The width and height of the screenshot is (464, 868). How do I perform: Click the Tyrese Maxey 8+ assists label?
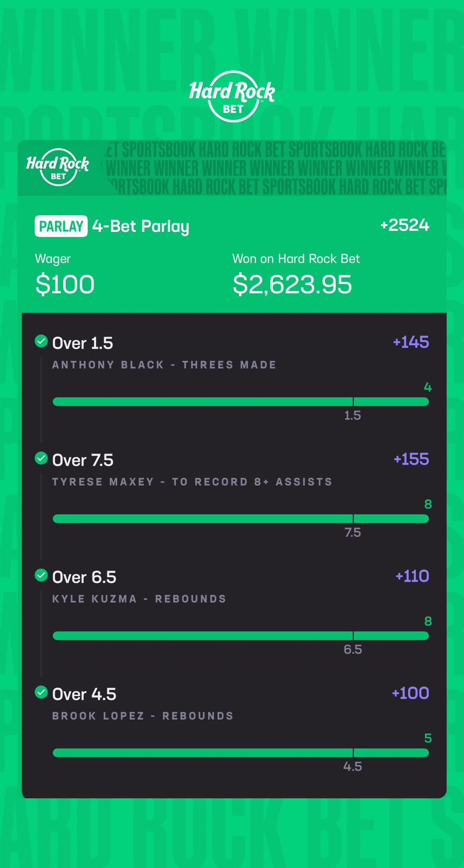tap(192, 482)
